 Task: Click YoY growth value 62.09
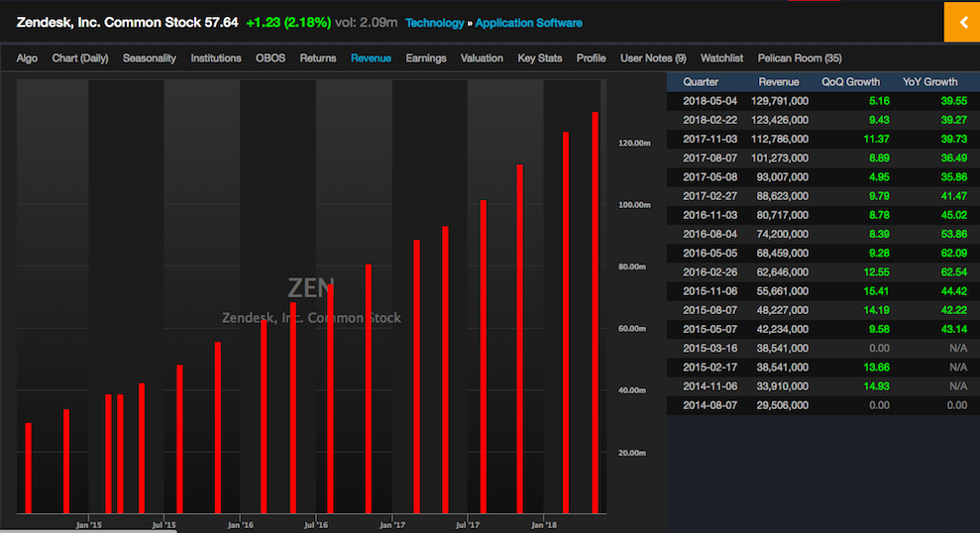pyautogui.click(x=954, y=253)
